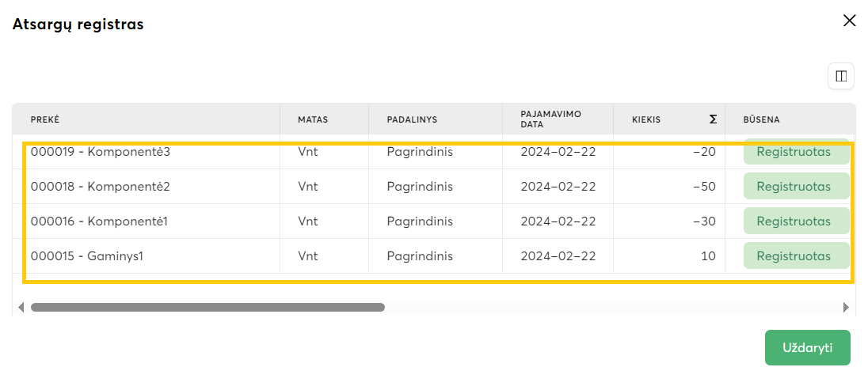Image resolution: width=868 pixels, height=386 pixels.
Task: Click the right scroll arrow
Action: click(x=846, y=307)
